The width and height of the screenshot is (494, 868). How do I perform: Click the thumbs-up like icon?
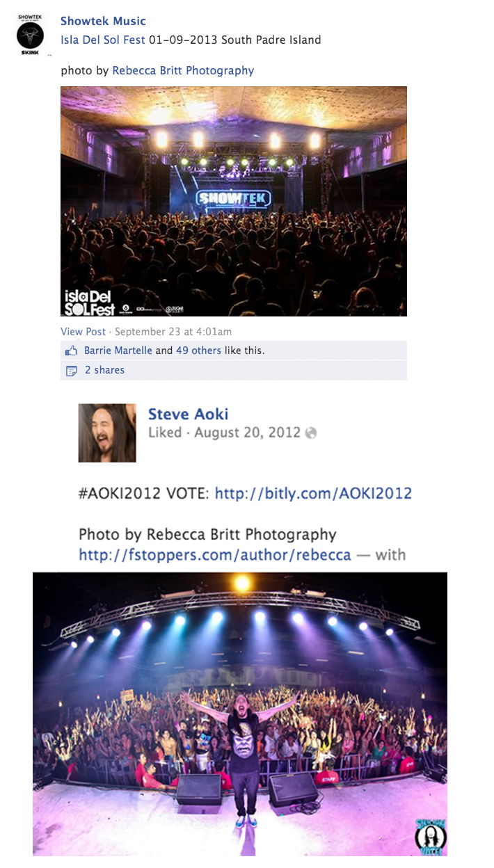(70, 351)
